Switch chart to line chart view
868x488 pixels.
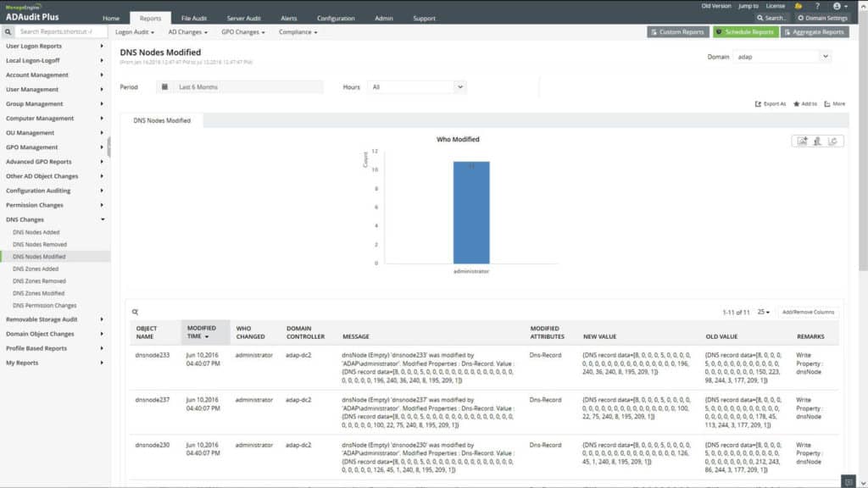click(x=832, y=141)
